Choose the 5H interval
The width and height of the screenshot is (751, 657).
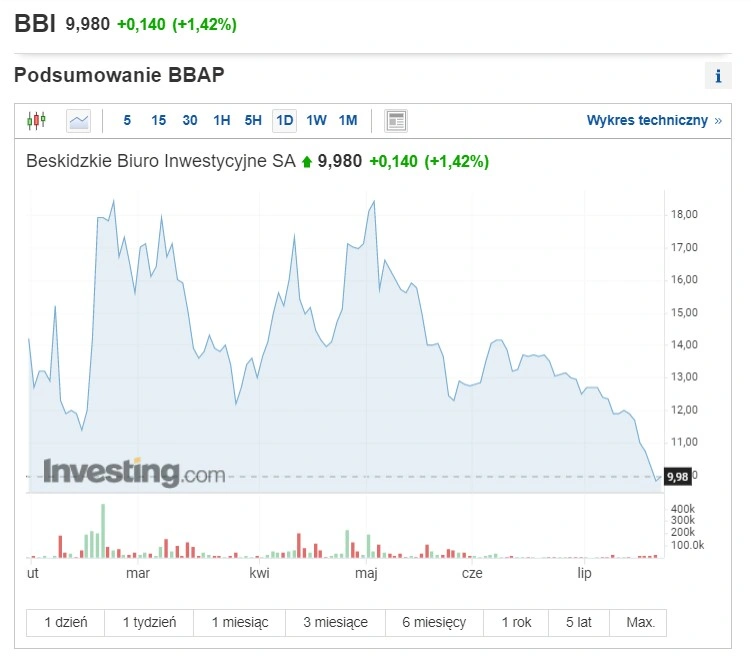253,120
